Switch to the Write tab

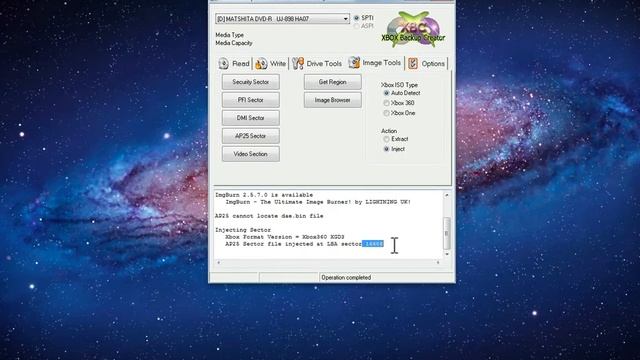tap(271, 64)
